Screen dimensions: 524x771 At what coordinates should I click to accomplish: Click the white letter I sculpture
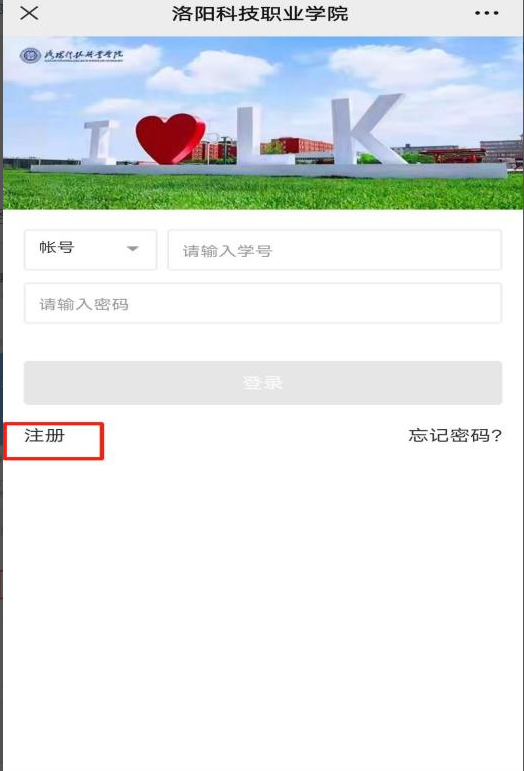[101, 142]
